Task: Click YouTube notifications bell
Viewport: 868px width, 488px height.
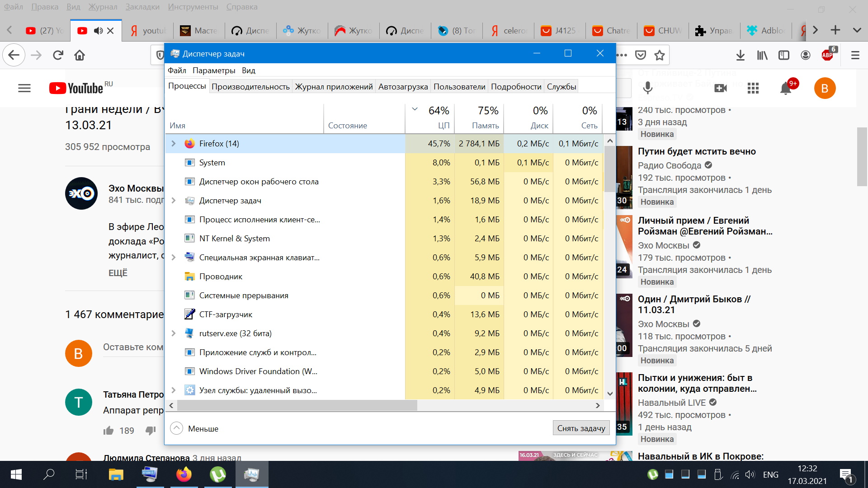Action: [786, 89]
